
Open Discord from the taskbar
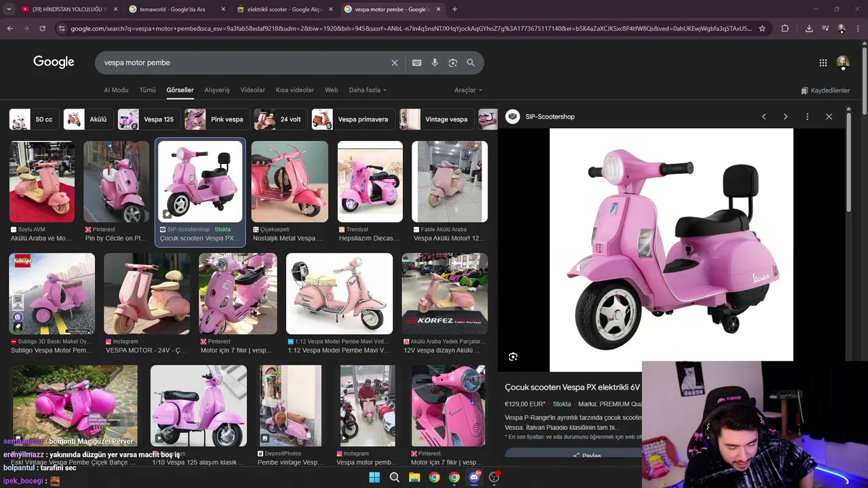(x=474, y=477)
